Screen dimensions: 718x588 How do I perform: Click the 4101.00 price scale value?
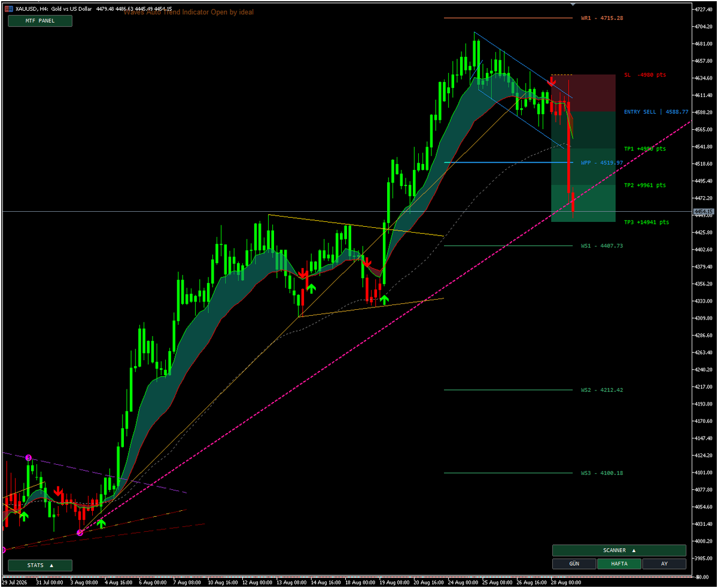[703, 473]
